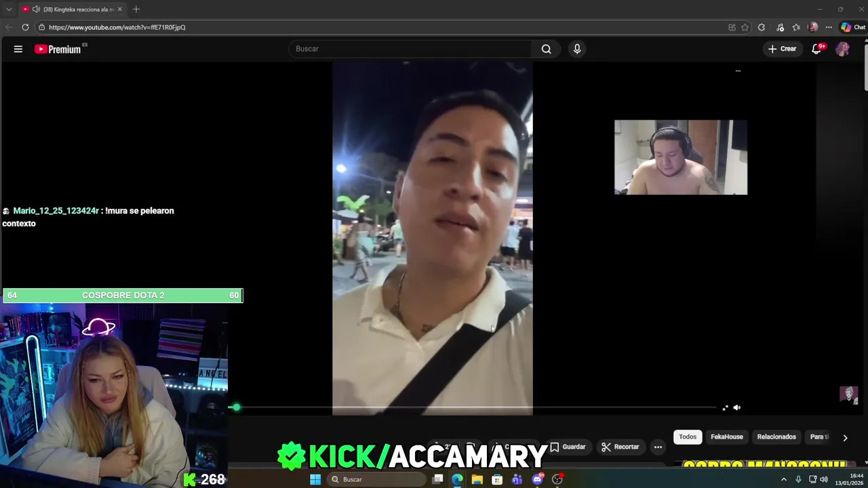Expand more chips with right arrow
Image resolution: width=868 pixels, height=488 pixels.
click(845, 438)
